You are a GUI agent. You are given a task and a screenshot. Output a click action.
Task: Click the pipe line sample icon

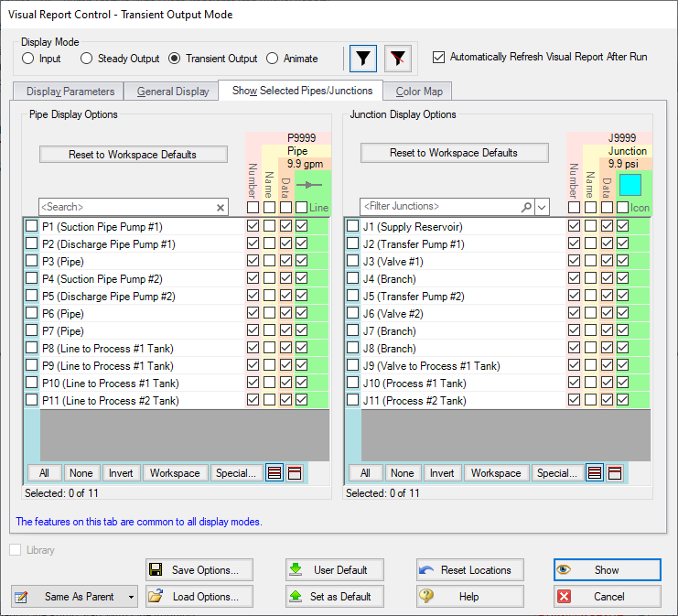(309, 185)
